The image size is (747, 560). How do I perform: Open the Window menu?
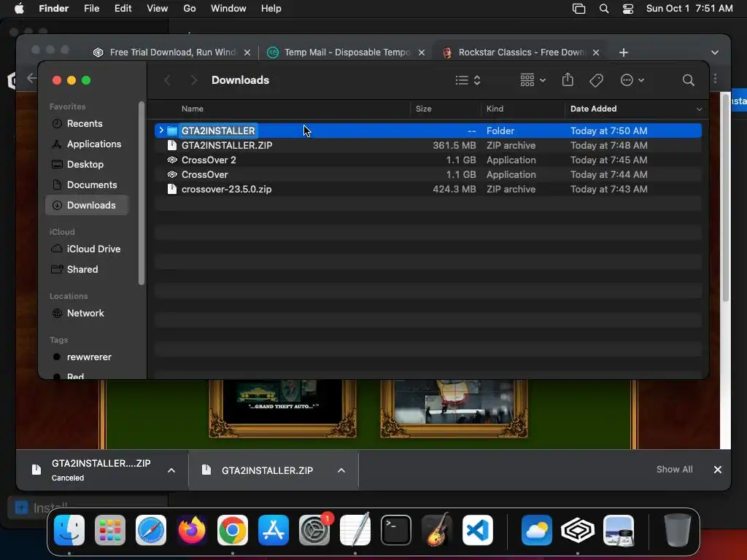pyautogui.click(x=228, y=9)
